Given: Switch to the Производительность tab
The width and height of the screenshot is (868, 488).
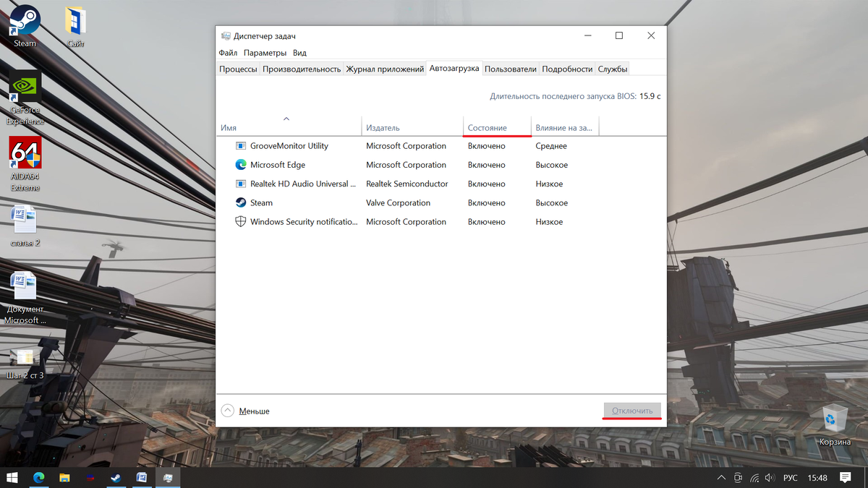Looking at the screenshot, I should pyautogui.click(x=302, y=69).
